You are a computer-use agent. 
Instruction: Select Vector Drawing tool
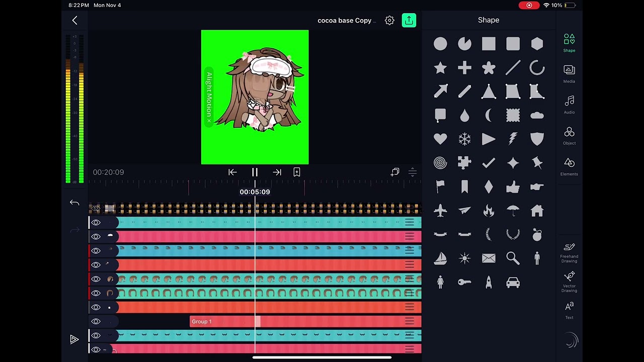[569, 282]
